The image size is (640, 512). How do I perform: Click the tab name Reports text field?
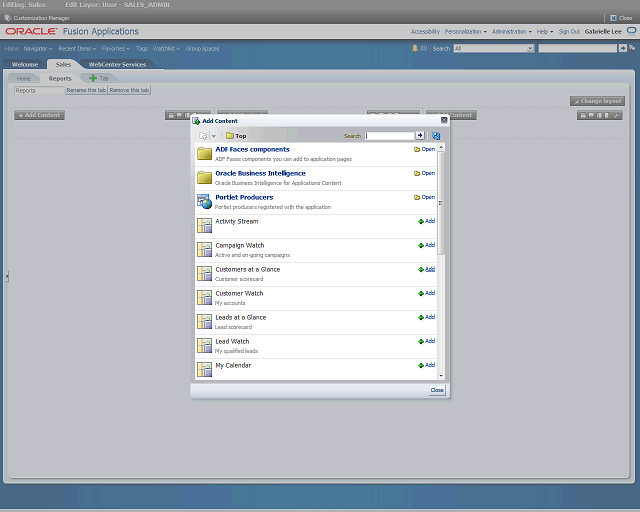[39, 90]
